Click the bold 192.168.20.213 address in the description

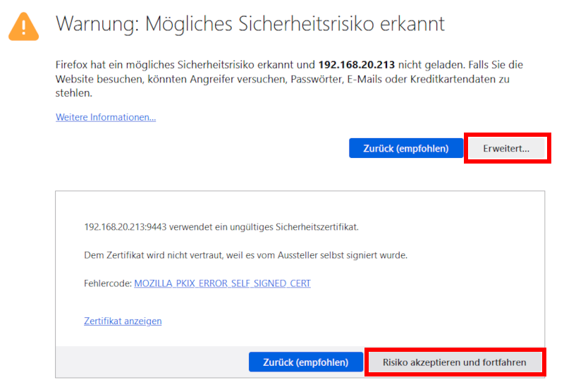tap(359, 65)
